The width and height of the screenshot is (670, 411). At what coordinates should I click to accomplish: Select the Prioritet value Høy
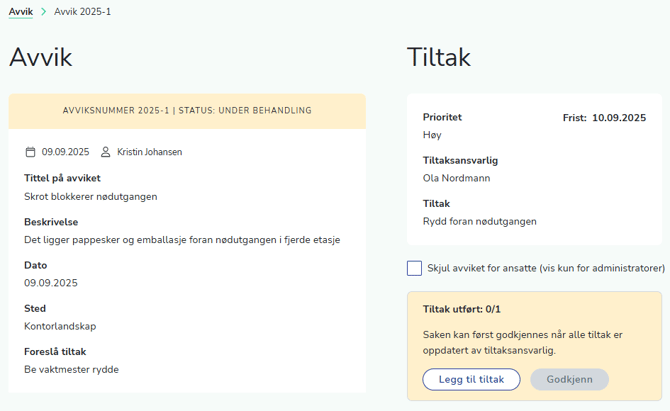pyautogui.click(x=432, y=135)
